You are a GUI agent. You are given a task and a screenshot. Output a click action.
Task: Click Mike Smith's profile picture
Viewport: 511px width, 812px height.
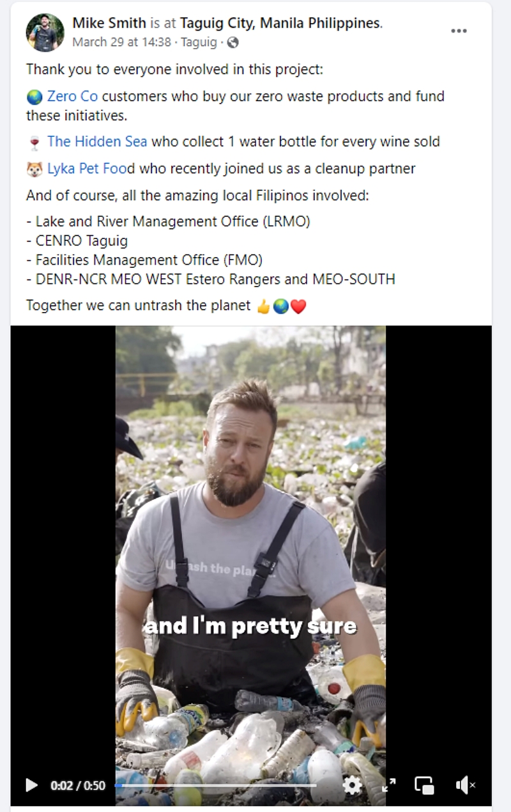click(45, 32)
